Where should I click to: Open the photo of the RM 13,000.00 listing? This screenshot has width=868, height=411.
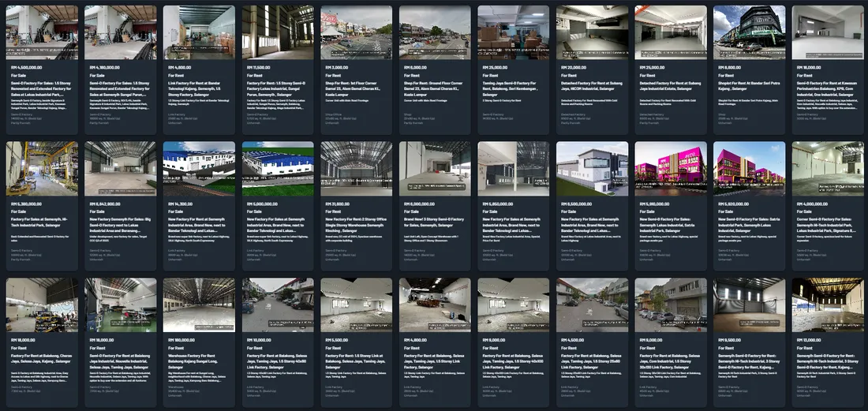pyautogui.click(x=828, y=305)
